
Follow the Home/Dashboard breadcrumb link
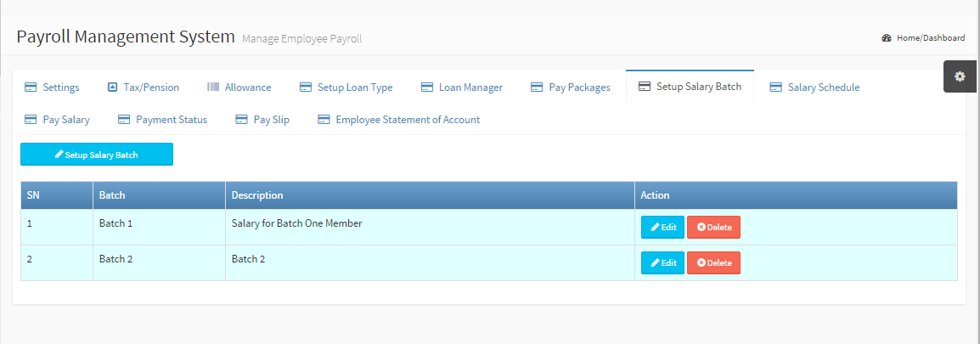[x=931, y=38]
